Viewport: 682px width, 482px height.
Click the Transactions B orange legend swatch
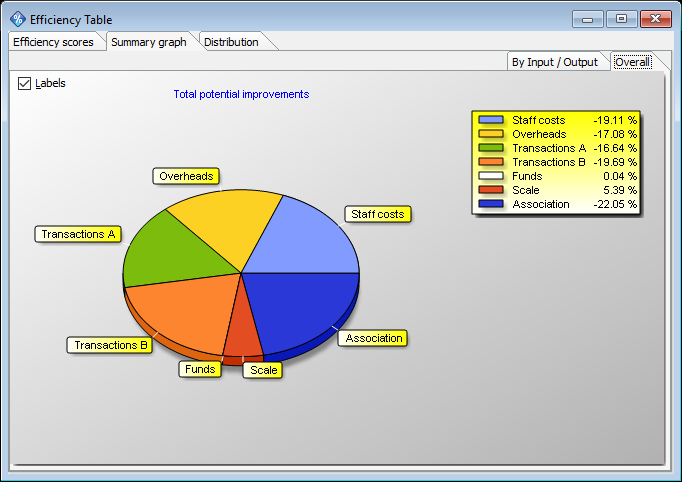491,162
